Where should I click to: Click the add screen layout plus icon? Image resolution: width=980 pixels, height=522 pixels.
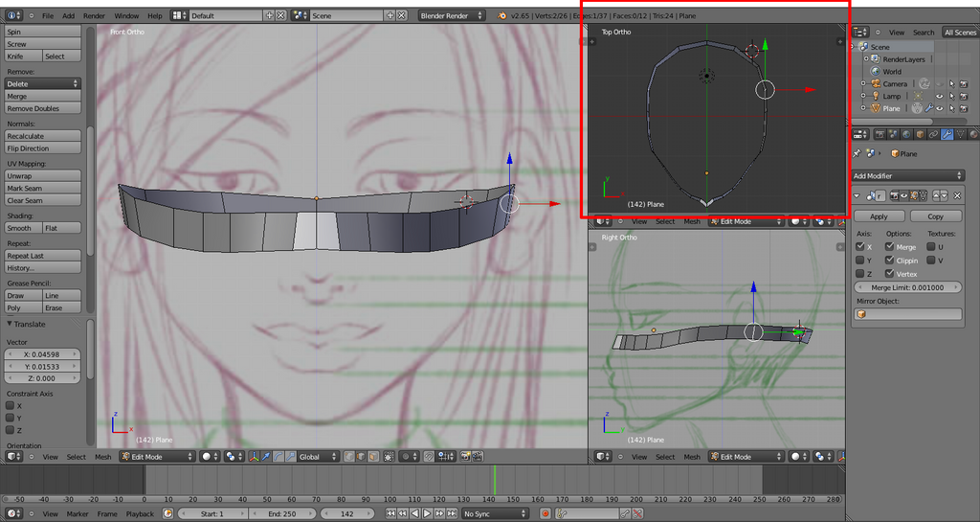[268, 16]
